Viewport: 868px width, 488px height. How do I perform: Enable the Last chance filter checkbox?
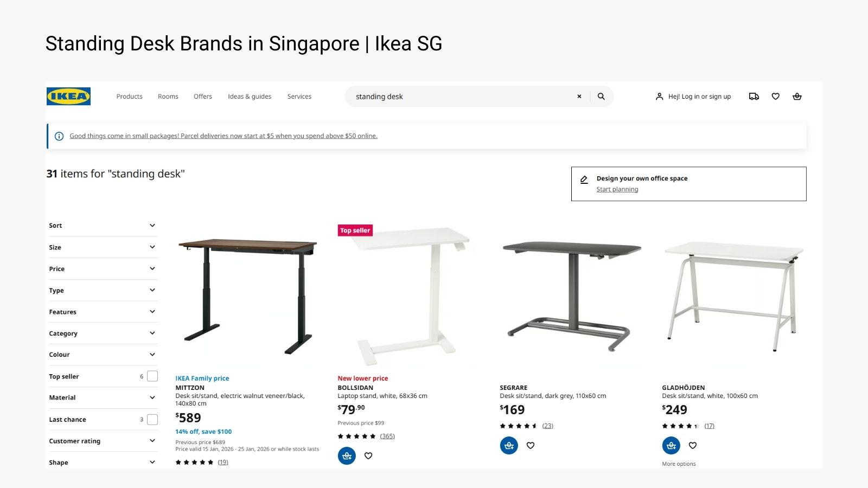pos(152,419)
